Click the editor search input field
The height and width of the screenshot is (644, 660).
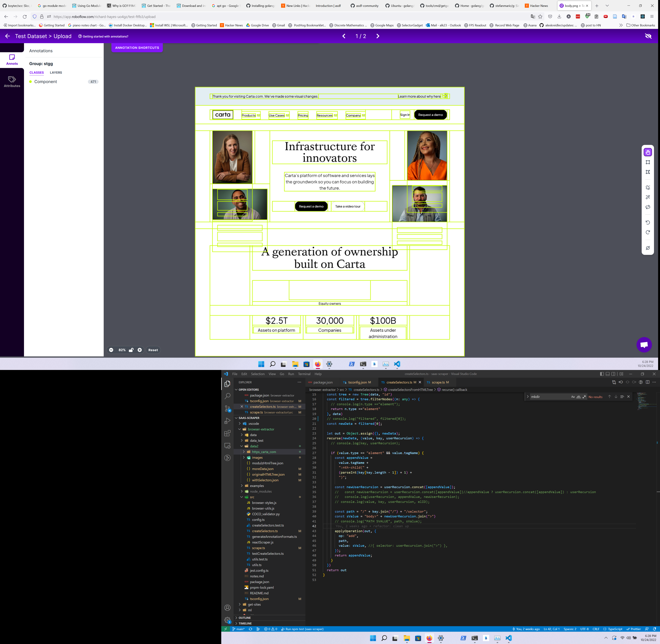[555, 396]
